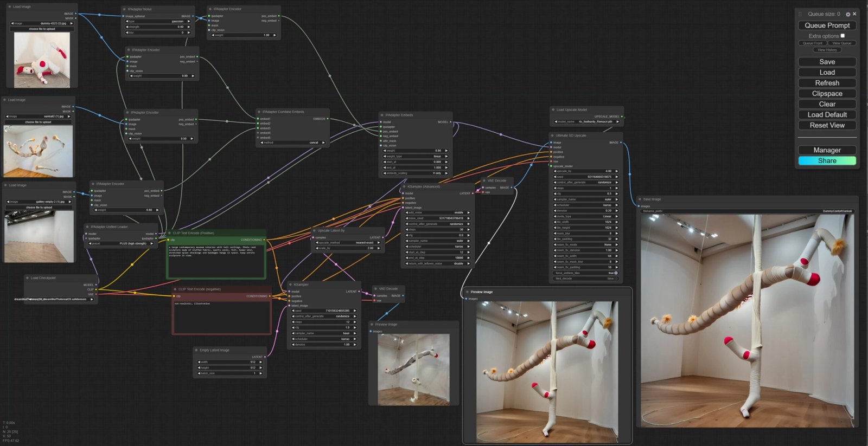Viewport: 868px width, 446px height.
Task: Close the queue menu panel with X
Action: [854, 14]
